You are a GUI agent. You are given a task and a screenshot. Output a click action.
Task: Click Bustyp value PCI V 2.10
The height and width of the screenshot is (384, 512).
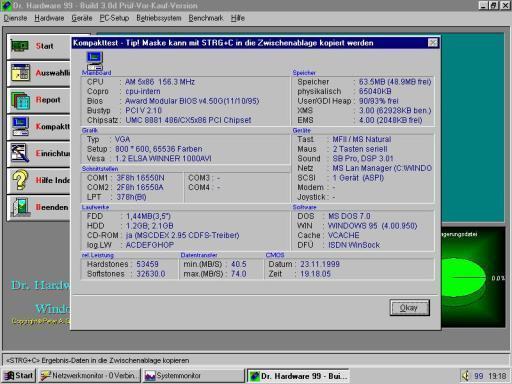pos(143,110)
